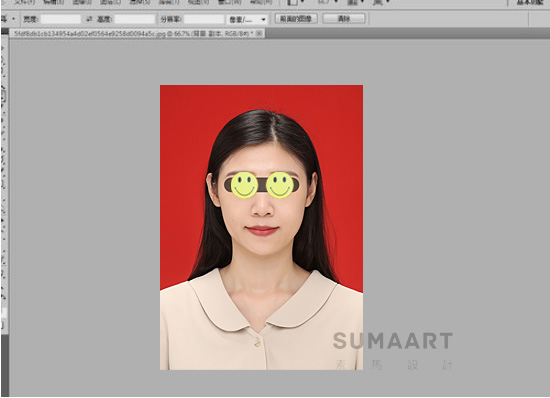The image size is (550, 398).
Task: Click the swap width and height arrows icon
Action: point(89,19)
